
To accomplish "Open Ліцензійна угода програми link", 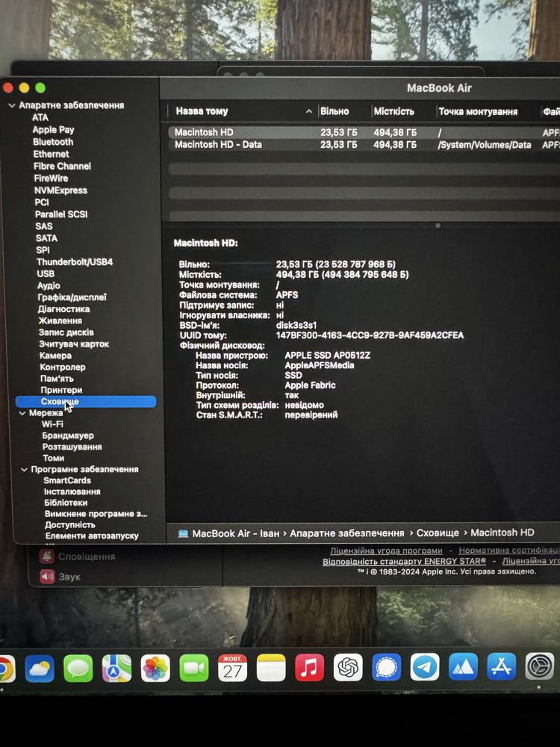I will pos(386,551).
